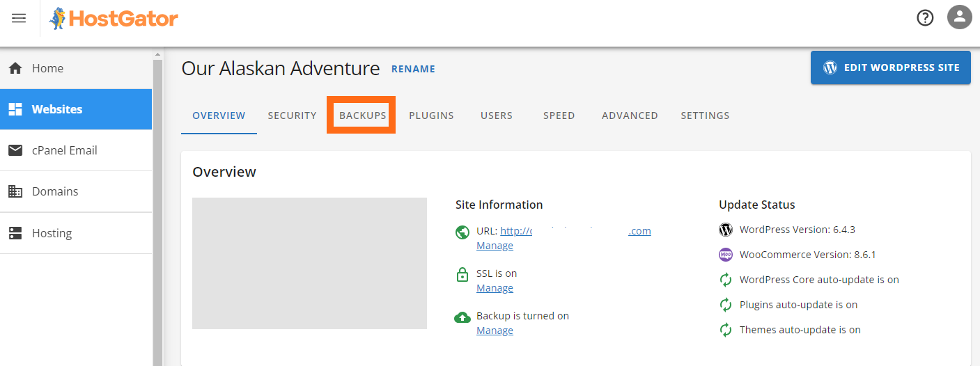Click the Rename link beside site title
Image resolution: width=980 pixels, height=366 pixels.
click(x=413, y=69)
